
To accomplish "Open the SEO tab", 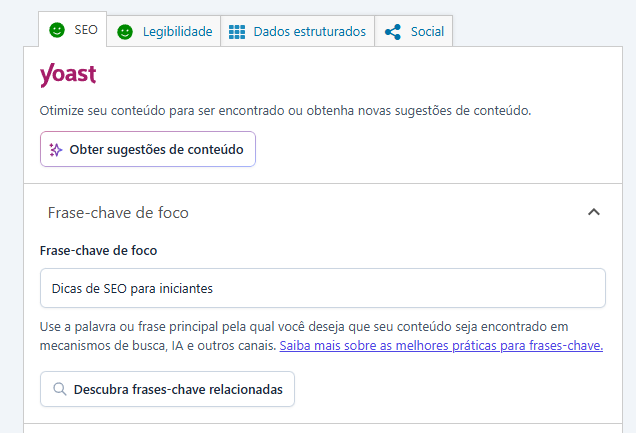I will (x=73, y=30).
